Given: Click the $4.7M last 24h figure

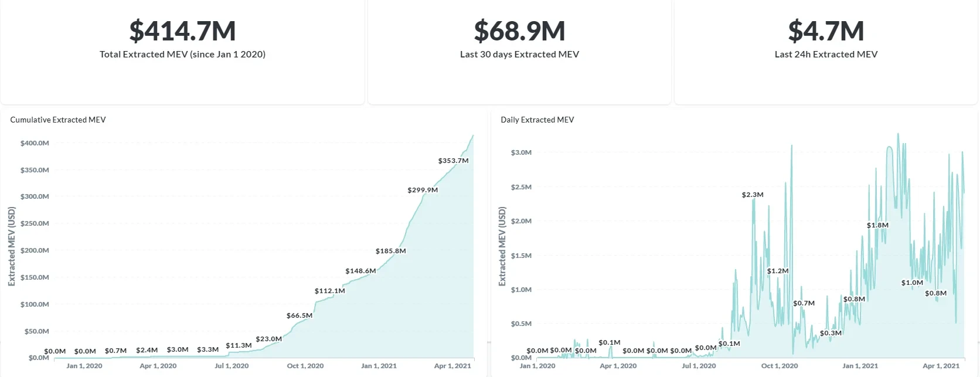Looking at the screenshot, I should 826,31.
